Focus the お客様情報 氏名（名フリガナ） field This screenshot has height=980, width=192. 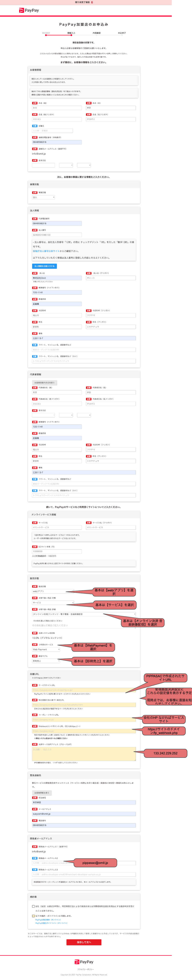111,119
